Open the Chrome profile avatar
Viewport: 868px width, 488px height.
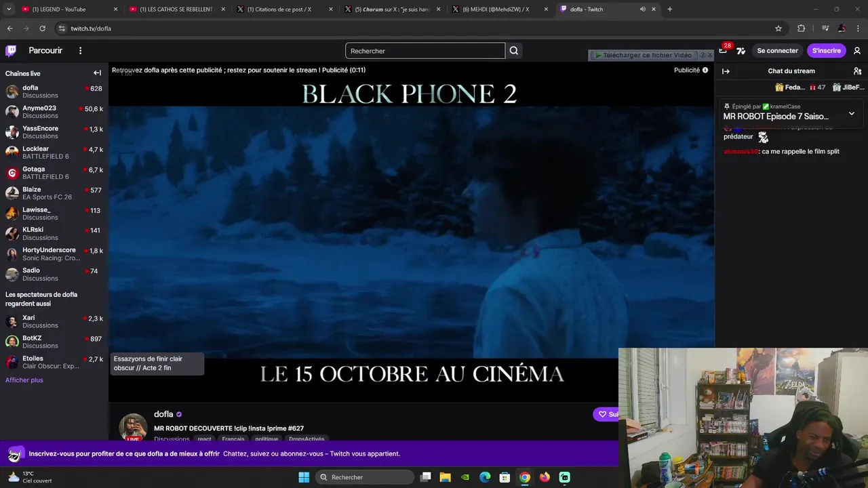(842, 28)
